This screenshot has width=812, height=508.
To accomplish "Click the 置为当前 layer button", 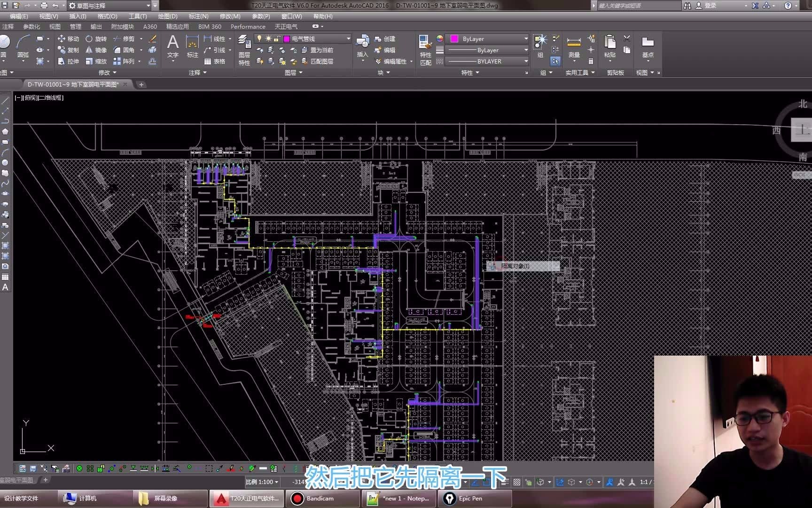I will click(x=317, y=50).
